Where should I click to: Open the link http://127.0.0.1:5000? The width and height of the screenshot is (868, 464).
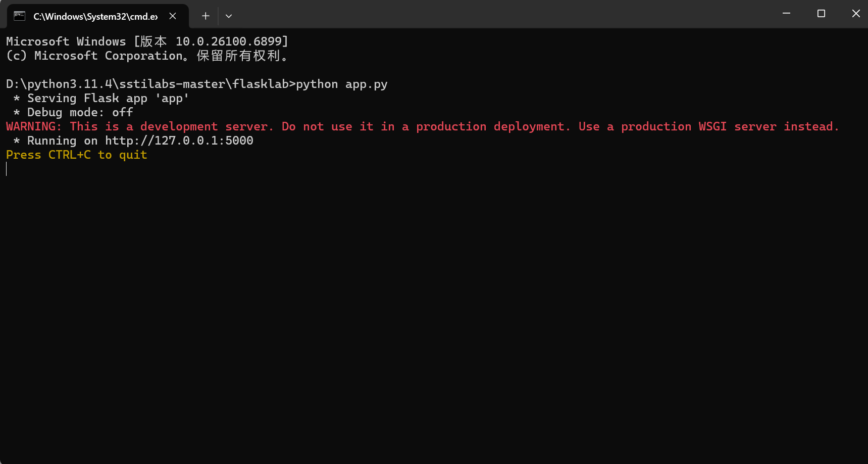[179, 141]
